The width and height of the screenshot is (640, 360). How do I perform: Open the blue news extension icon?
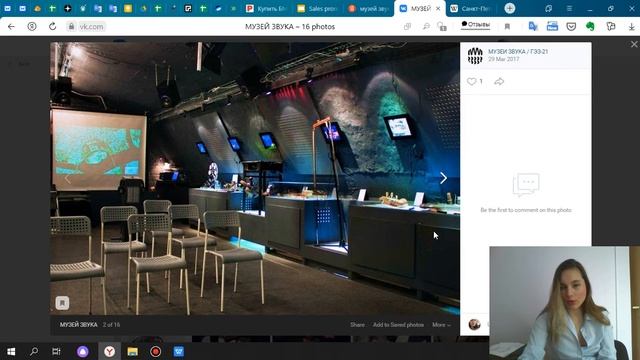552,27
